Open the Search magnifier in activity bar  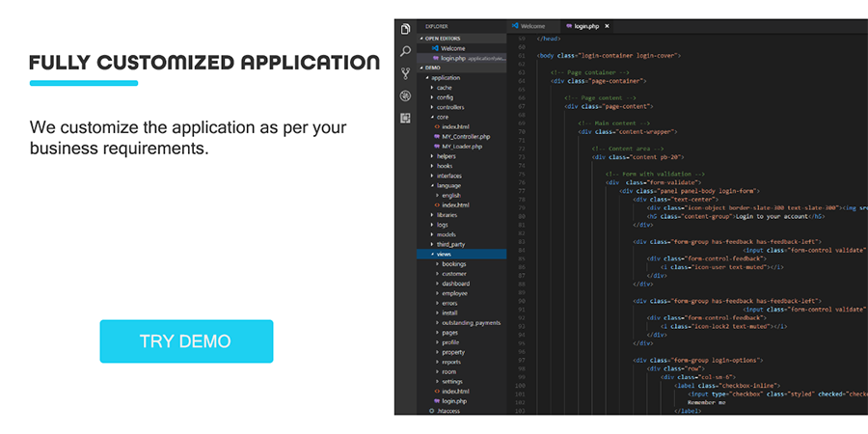pyautogui.click(x=405, y=51)
